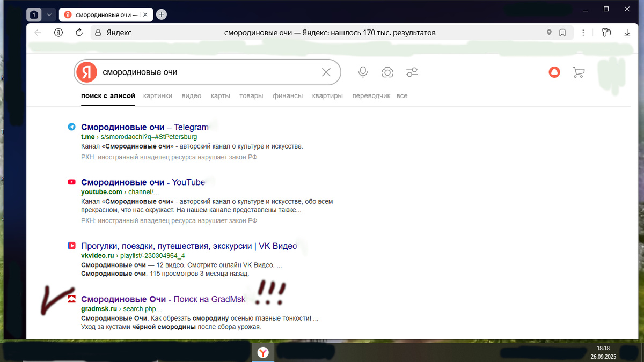Viewport: 644px width, 362px height.
Task: Switch to the переводчик tab
Action: pyautogui.click(x=371, y=95)
